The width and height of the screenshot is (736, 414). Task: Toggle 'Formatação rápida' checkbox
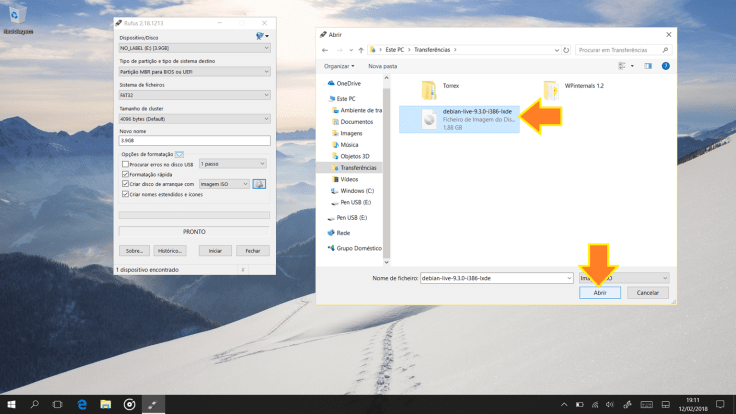click(124, 174)
